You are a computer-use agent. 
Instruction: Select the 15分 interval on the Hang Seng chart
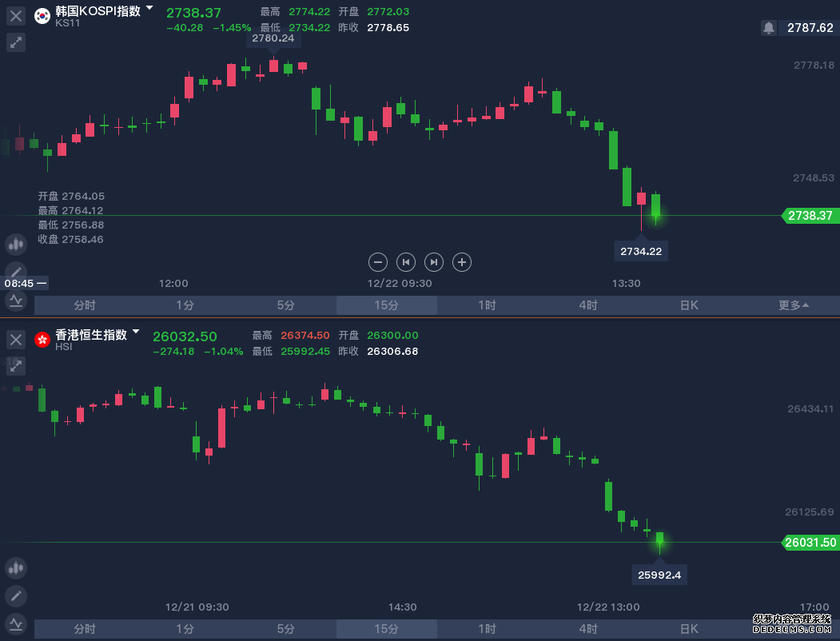coord(387,629)
